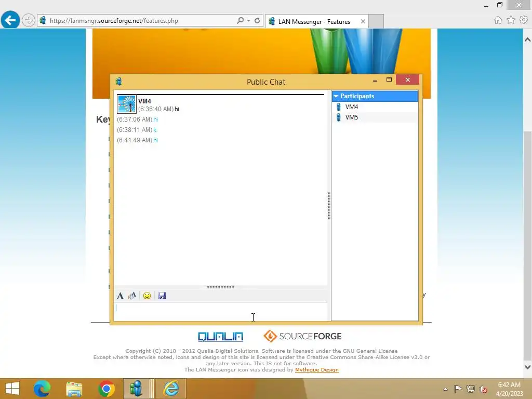Open the font chooser in Public Chat
The image size is (532, 399).
120,296
